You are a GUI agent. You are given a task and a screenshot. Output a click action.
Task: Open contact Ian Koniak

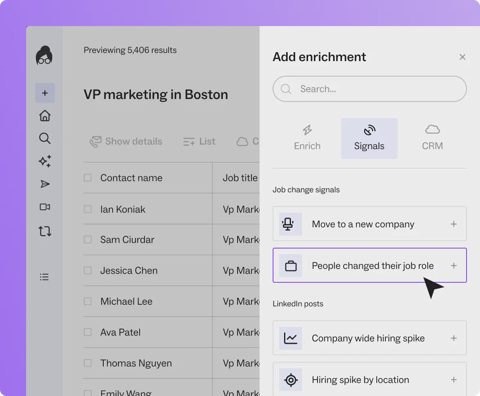point(123,209)
